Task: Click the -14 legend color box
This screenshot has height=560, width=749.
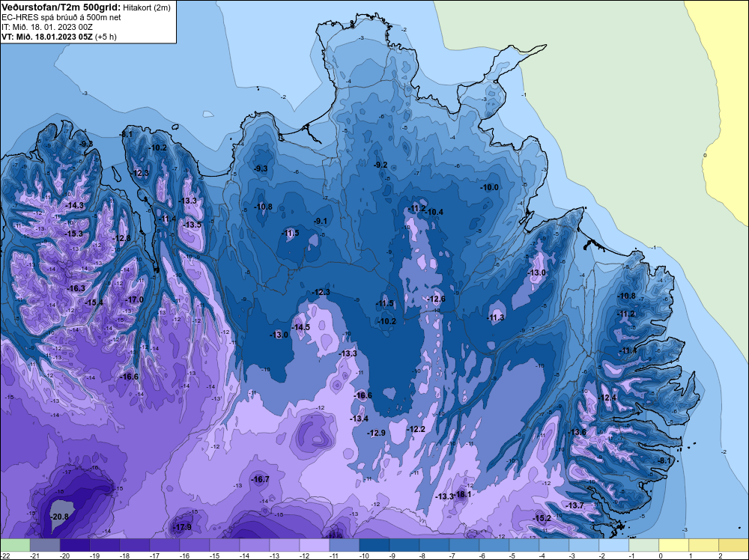Action: (255, 545)
